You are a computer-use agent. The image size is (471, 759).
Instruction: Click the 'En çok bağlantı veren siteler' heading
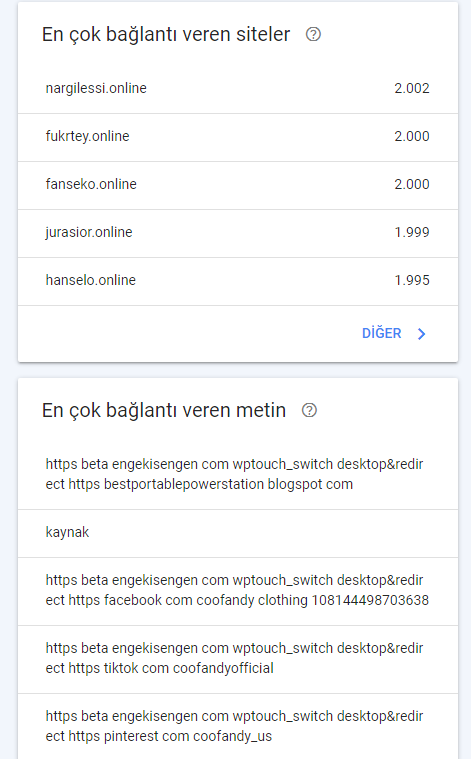click(x=166, y=35)
